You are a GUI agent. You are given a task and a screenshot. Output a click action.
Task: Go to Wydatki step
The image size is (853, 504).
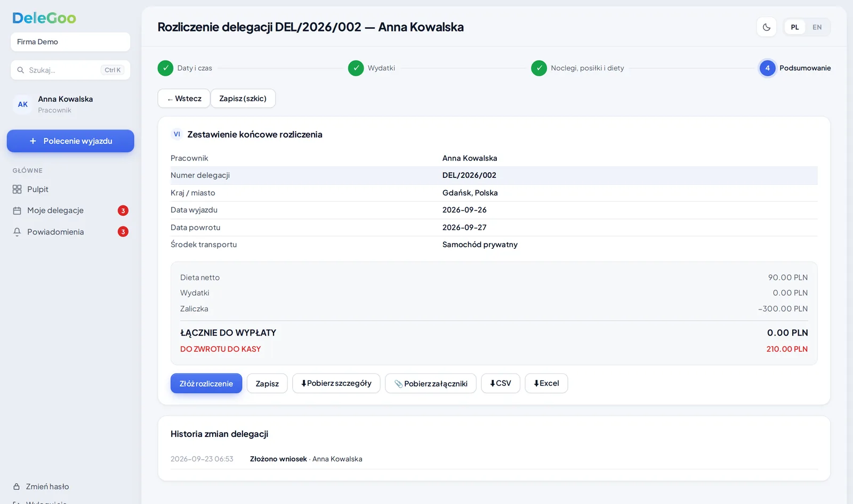click(372, 68)
